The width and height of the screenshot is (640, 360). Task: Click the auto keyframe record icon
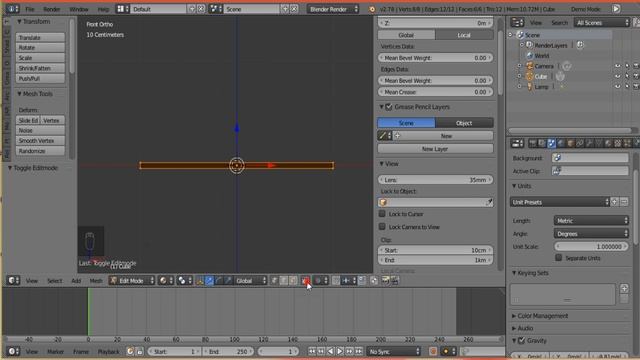[x=433, y=351]
